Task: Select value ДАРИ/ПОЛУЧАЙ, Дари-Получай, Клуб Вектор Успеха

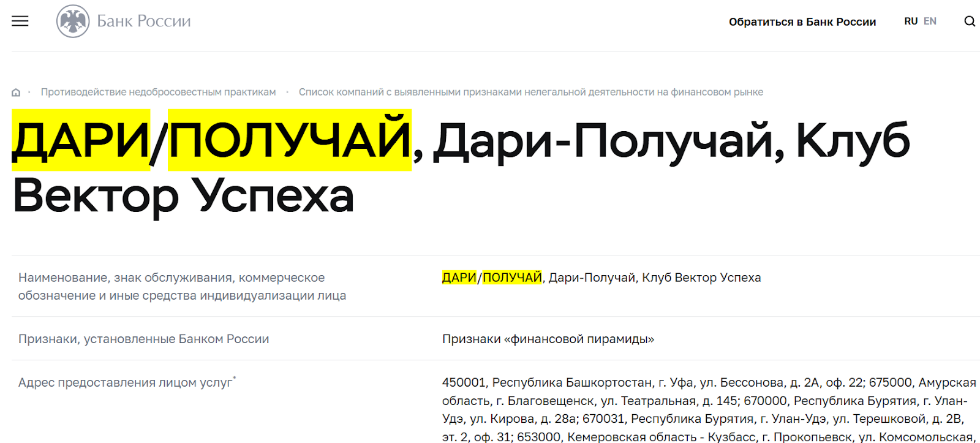Action: pyautogui.click(x=601, y=278)
